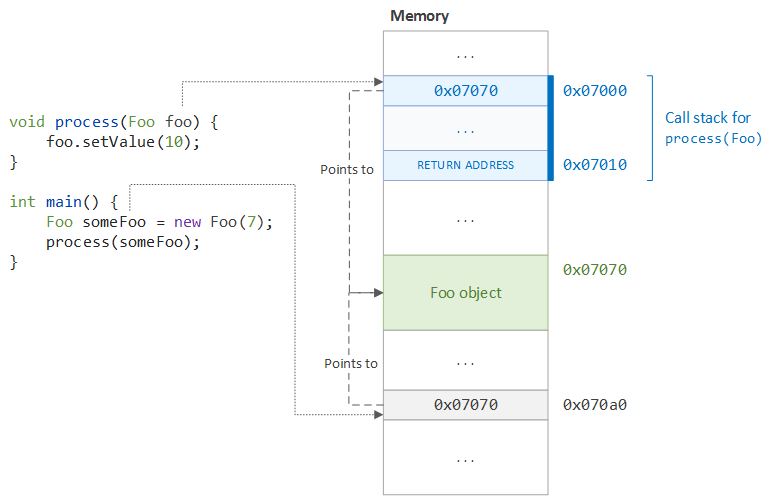
Task: Click the gray 0x07070 memory cell
Action: (x=465, y=405)
